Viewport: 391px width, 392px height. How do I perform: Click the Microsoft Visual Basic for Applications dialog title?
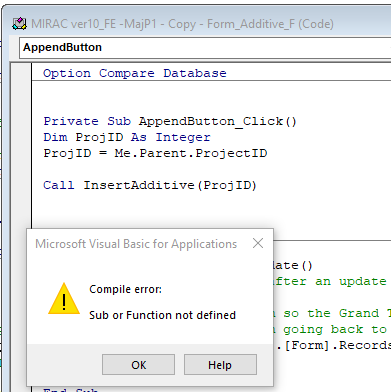136,244
